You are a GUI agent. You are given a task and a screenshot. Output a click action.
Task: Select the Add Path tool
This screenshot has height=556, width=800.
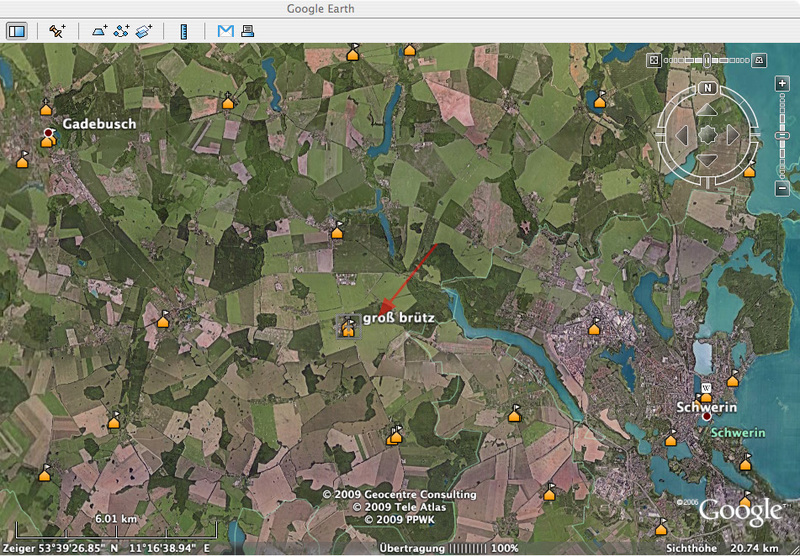click(x=122, y=31)
